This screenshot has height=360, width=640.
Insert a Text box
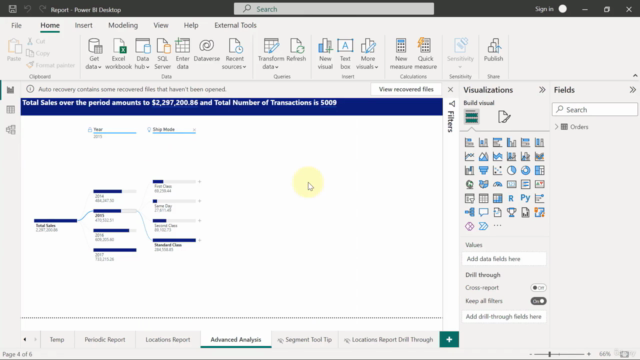(345, 53)
